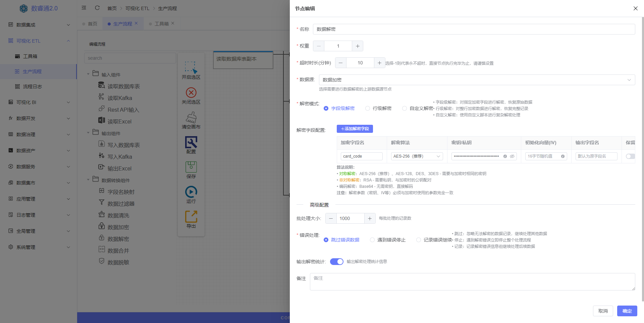
Task: Open the AES-256 解密算法 dropdown
Action: [417, 156]
